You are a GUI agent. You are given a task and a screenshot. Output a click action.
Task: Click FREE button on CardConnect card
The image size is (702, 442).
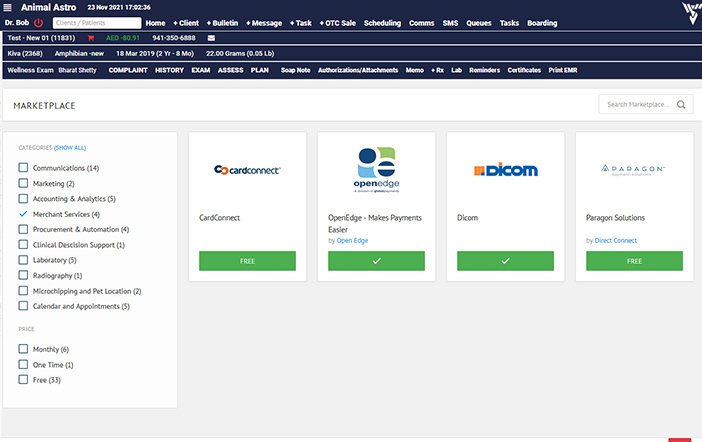[247, 261]
